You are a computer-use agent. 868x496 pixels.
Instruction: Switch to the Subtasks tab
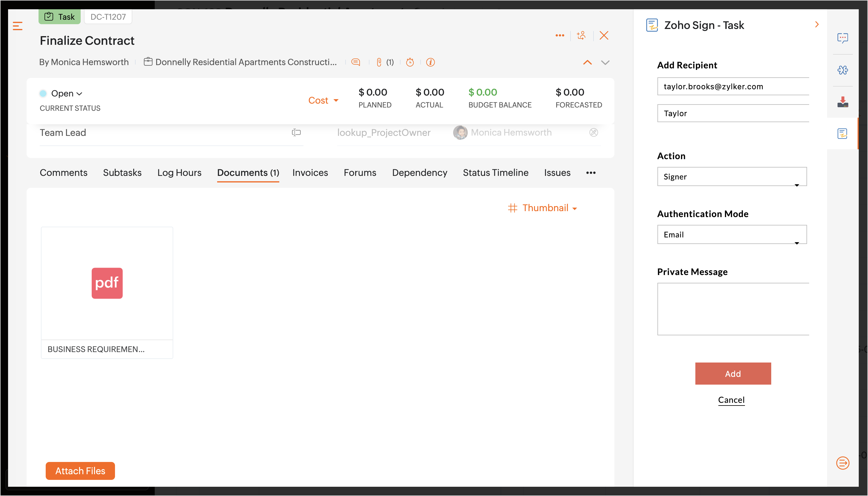(x=122, y=172)
